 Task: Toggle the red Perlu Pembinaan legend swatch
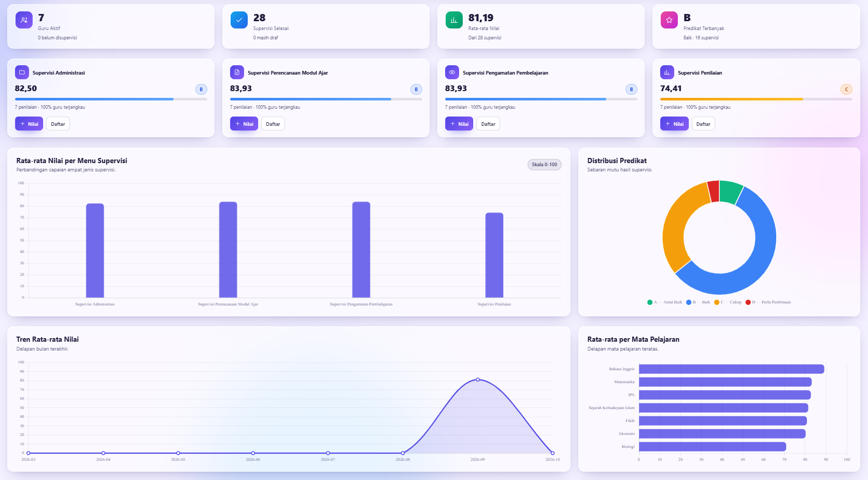[x=748, y=302]
